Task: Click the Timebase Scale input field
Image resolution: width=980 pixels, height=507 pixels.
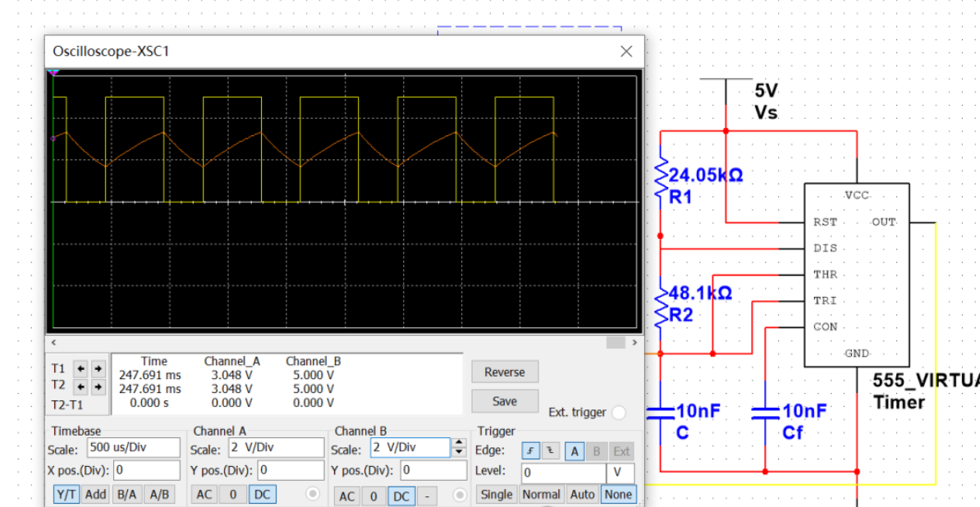Action: coord(134,448)
